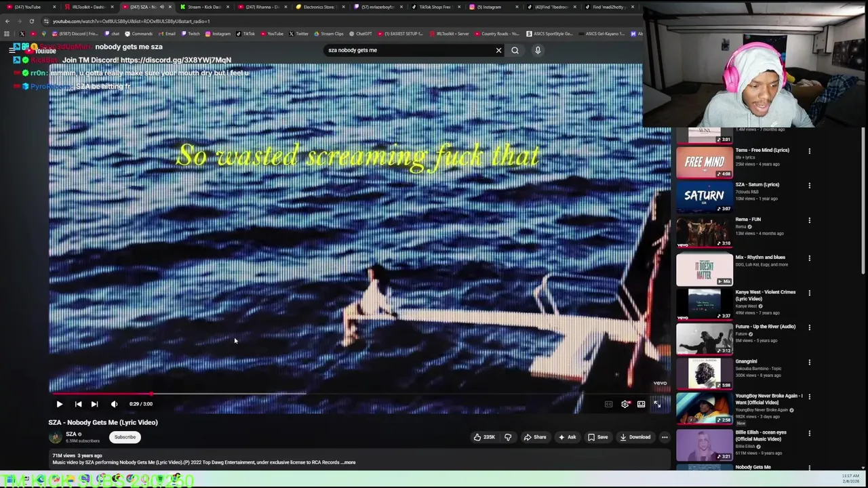The image size is (868, 488).
Task: Open the Email bookmark
Action: pyautogui.click(x=167, y=34)
